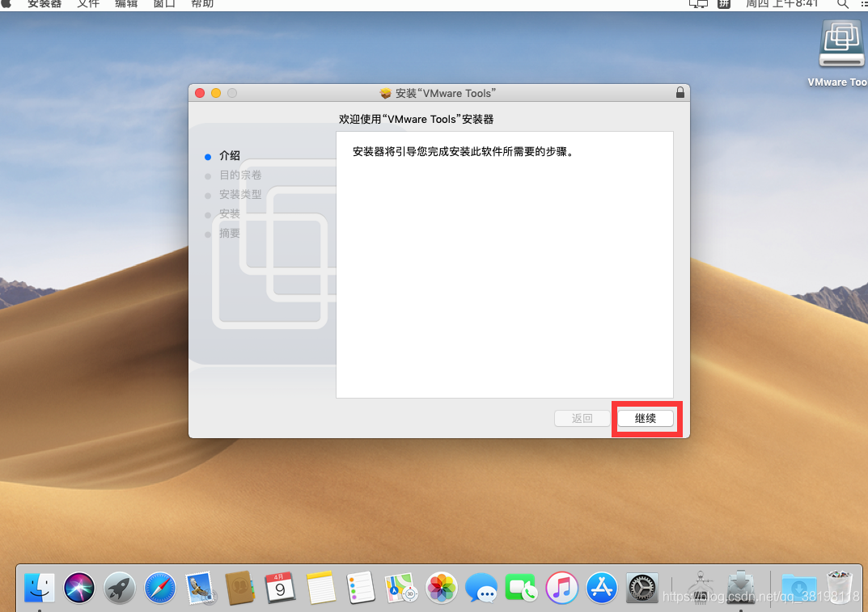Open Notes from the Dock
Image resolution: width=868 pixels, height=612 pixels.
click(x=320, y=587)
